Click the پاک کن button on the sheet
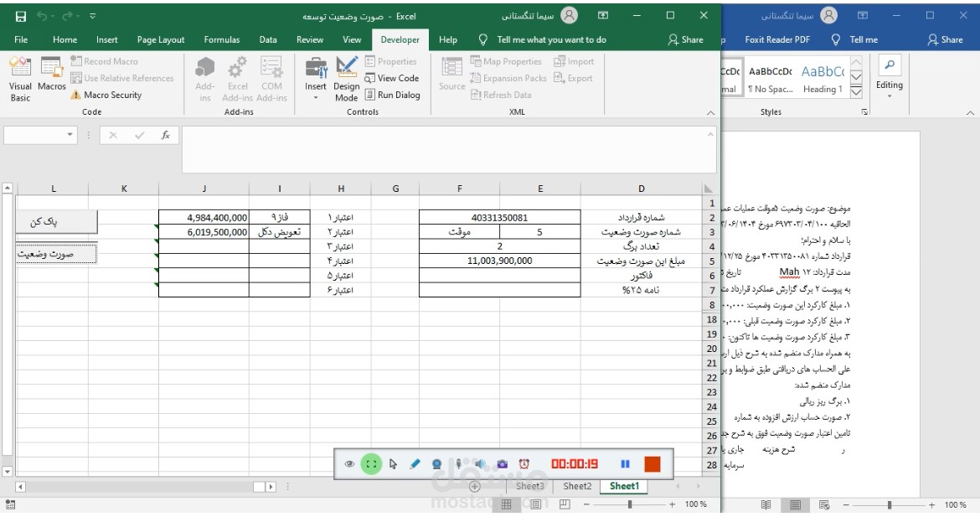 point(56,221)
